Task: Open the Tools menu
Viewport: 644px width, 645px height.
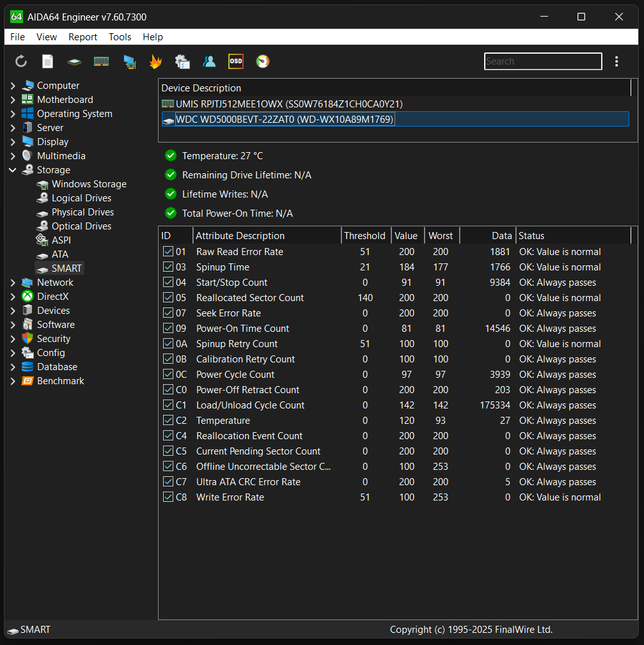Action: click(120, 37)
